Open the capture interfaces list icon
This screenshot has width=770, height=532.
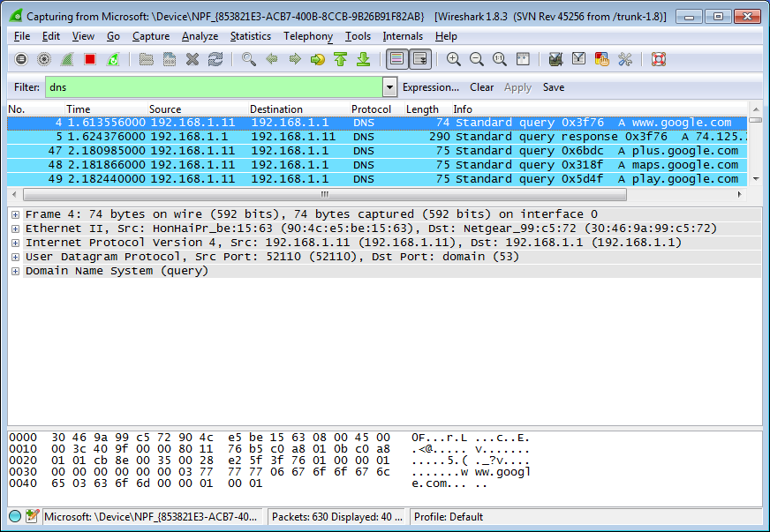[21, 59]
